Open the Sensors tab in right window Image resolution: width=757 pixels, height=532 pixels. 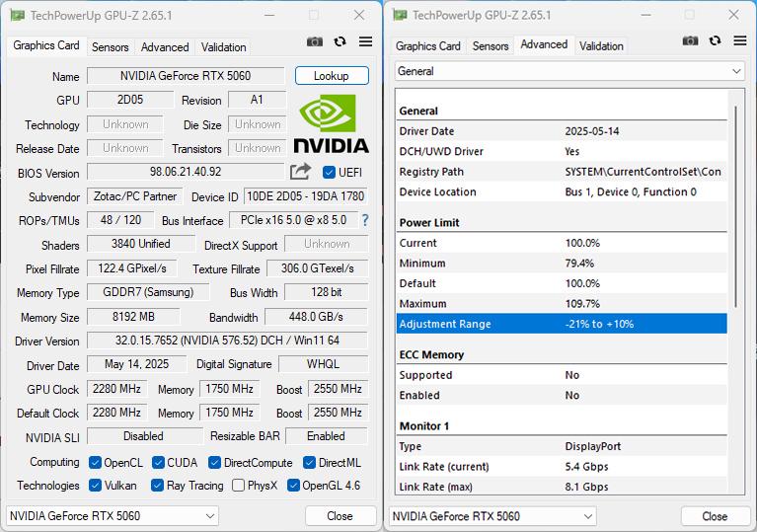click(491, 46)
